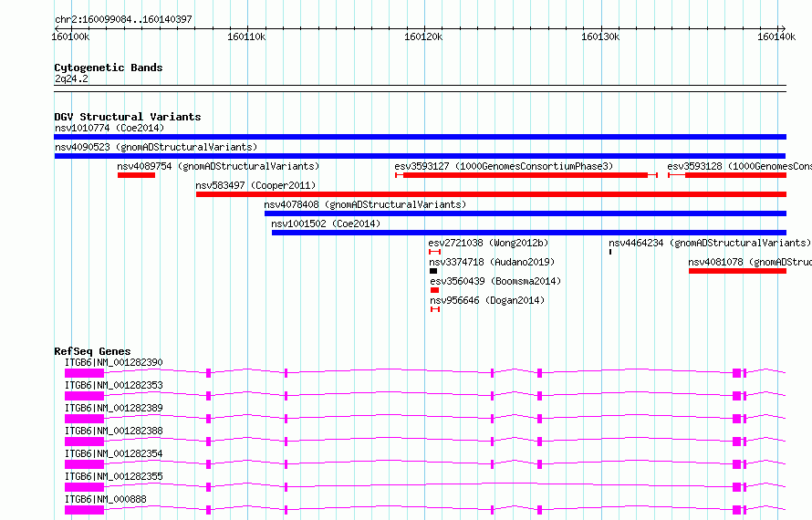This screenshot has height=520, width=812.
Task: Click the large first exon of NM_001282353
Action: [85, 396]
